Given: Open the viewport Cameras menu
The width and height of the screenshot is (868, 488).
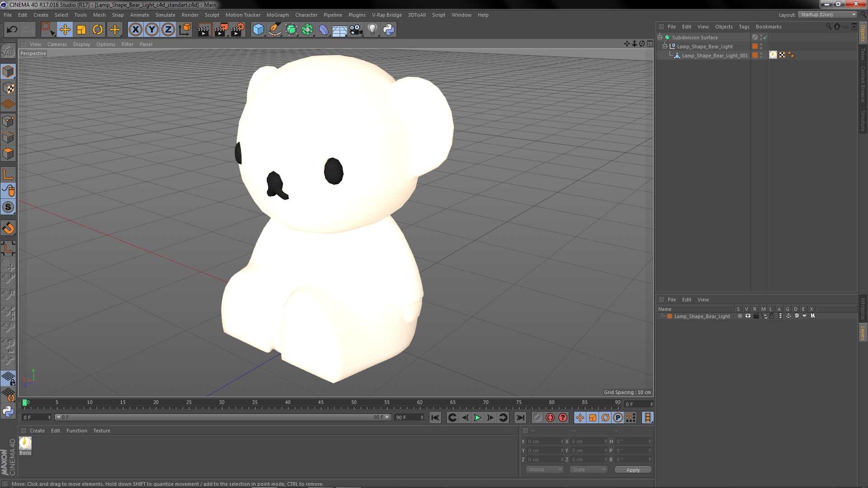Looking at the screenshot, I should (x=57, y=44).
